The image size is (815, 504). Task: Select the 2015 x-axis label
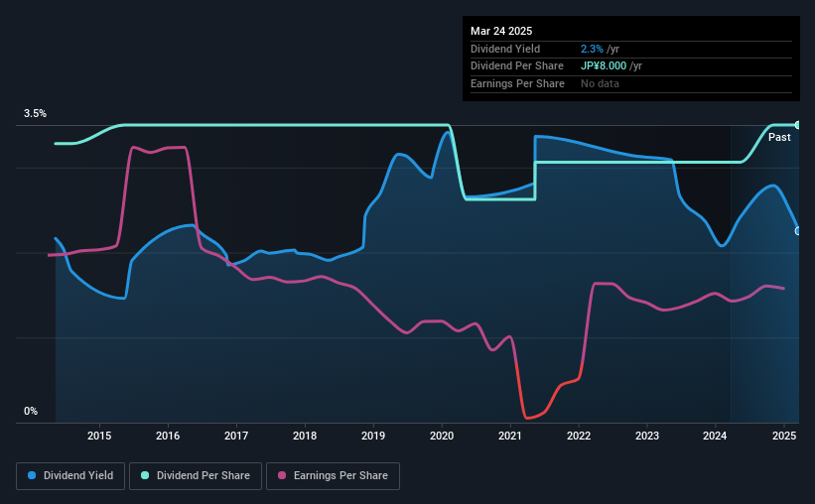tap(99, 436)
